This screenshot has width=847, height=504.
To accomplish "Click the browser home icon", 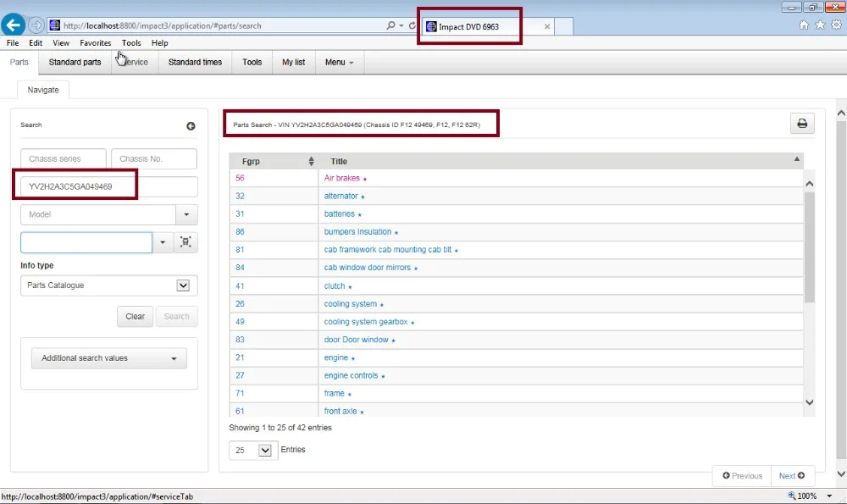I will (804, 25).
